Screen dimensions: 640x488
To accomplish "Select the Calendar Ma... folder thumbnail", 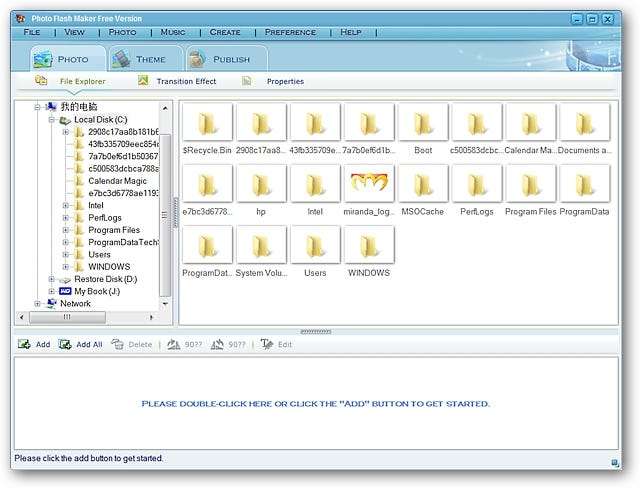I will (531, 122).
